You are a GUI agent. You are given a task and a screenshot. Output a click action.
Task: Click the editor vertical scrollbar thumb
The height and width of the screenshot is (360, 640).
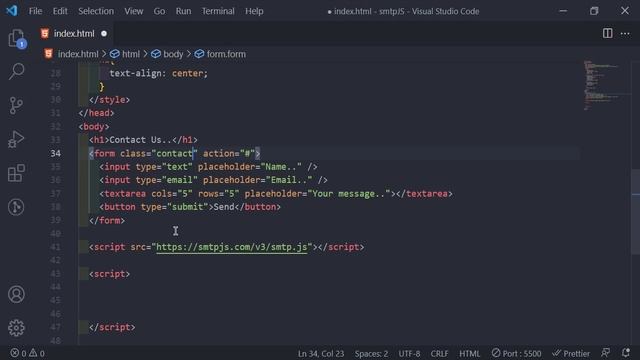(636, 211)
